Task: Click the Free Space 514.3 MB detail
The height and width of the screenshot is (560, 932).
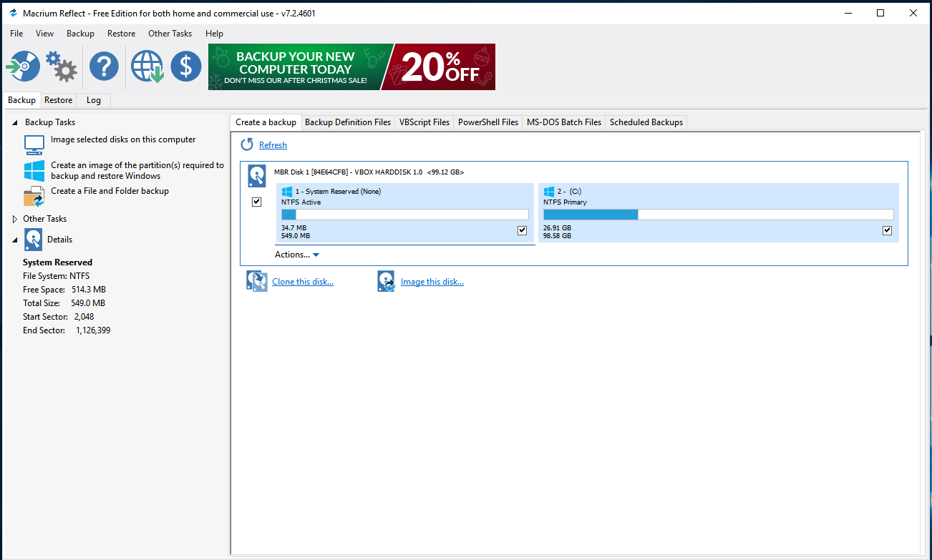Action: pos(64,290)
